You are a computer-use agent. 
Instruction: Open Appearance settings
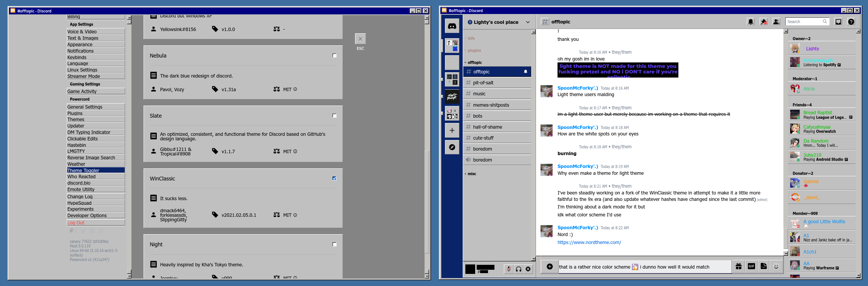(x=96, y=45)
